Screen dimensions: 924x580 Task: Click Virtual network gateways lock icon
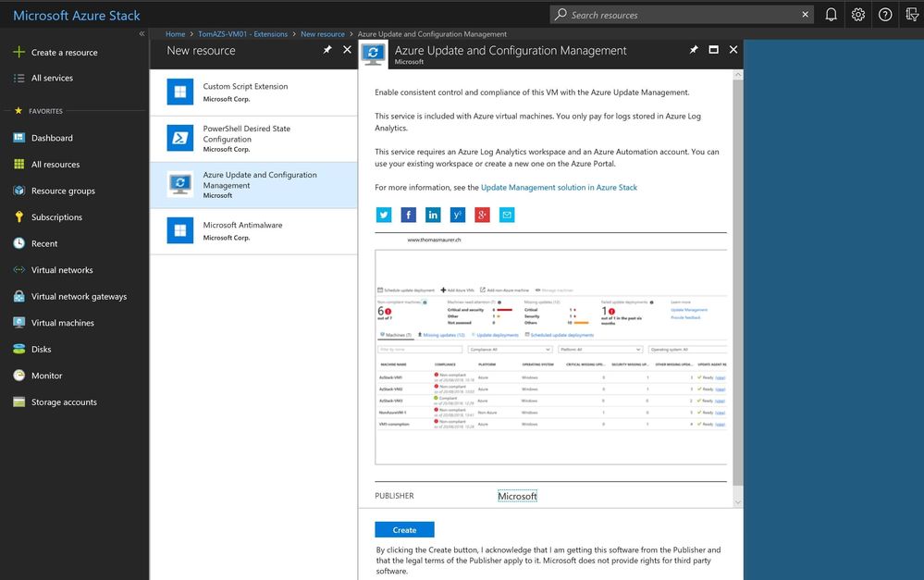[18, 297]
